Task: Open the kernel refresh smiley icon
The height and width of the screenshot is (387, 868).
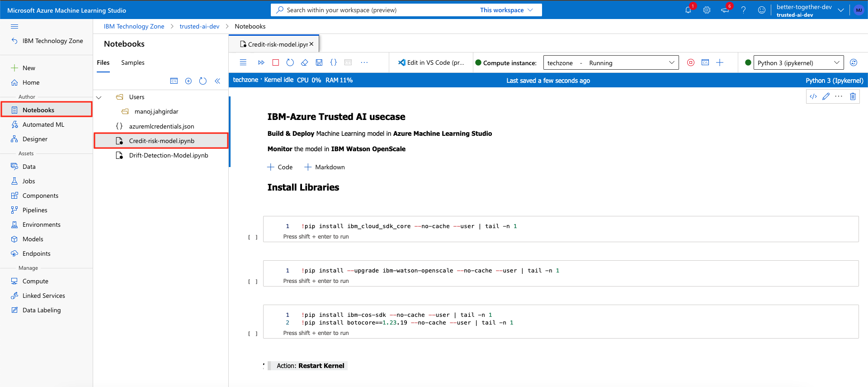Action: click(x=854, y=62)
